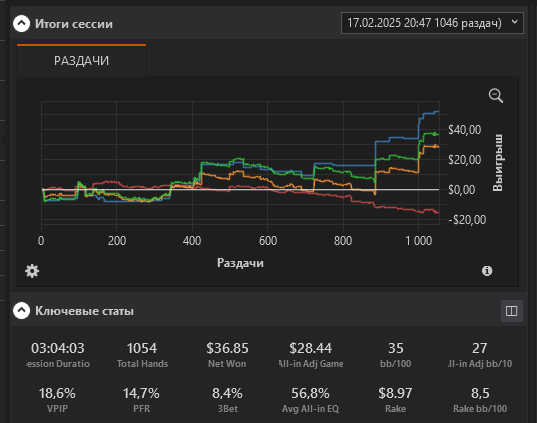Click the 3Bet 8,4% stat
This screenshot has height=423, width=537.
tap(227, 400)
